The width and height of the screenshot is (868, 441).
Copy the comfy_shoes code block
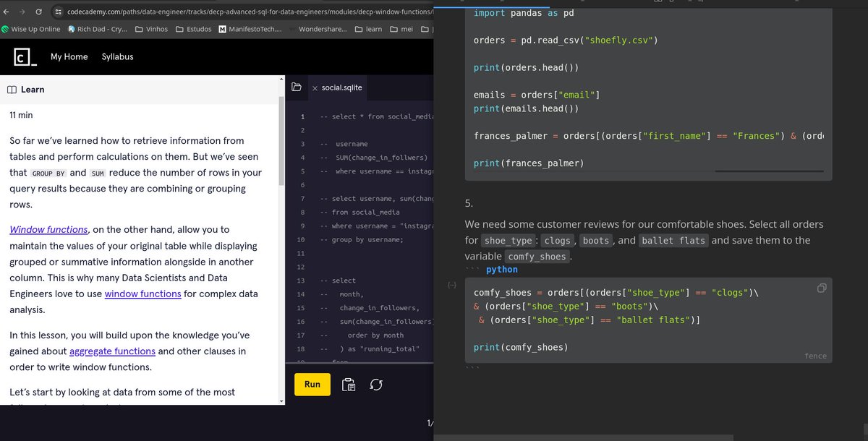point(822,288)
